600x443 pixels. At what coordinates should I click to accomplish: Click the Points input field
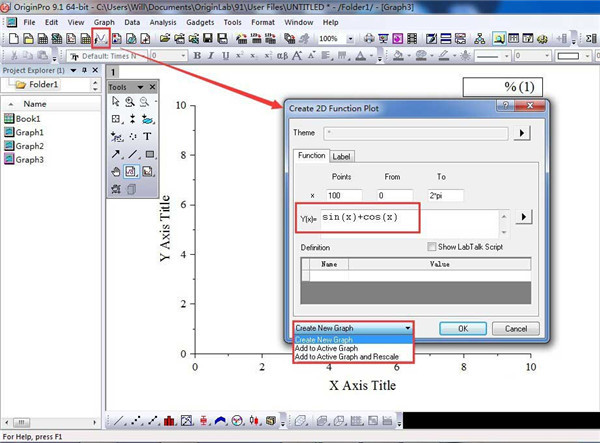click(x=342, y=194)
